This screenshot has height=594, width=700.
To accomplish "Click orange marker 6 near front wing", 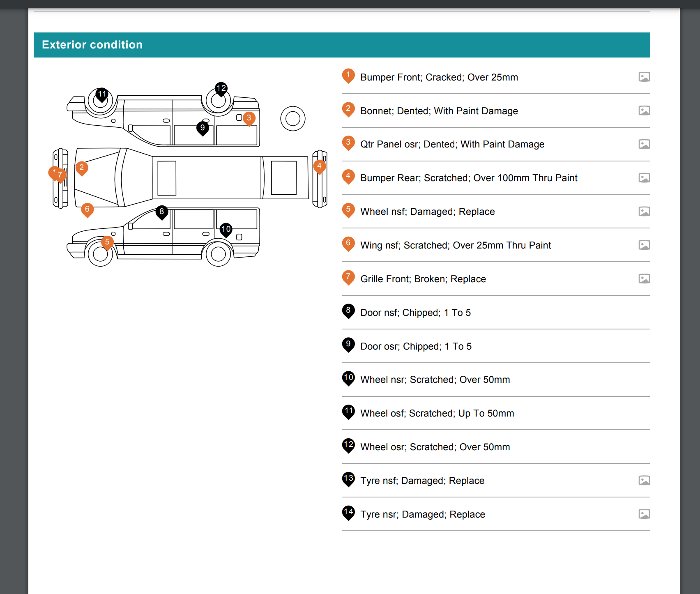I will point(87,210).
